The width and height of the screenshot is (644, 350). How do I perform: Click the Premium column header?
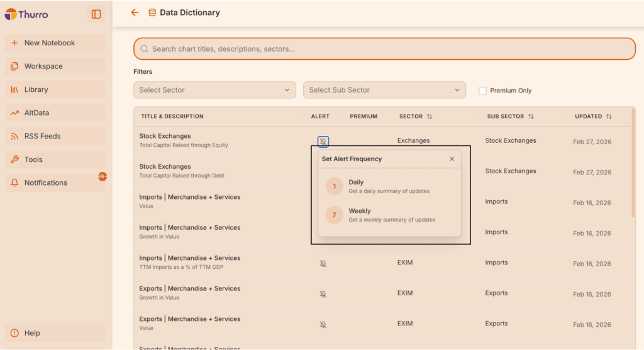point(364,116)
